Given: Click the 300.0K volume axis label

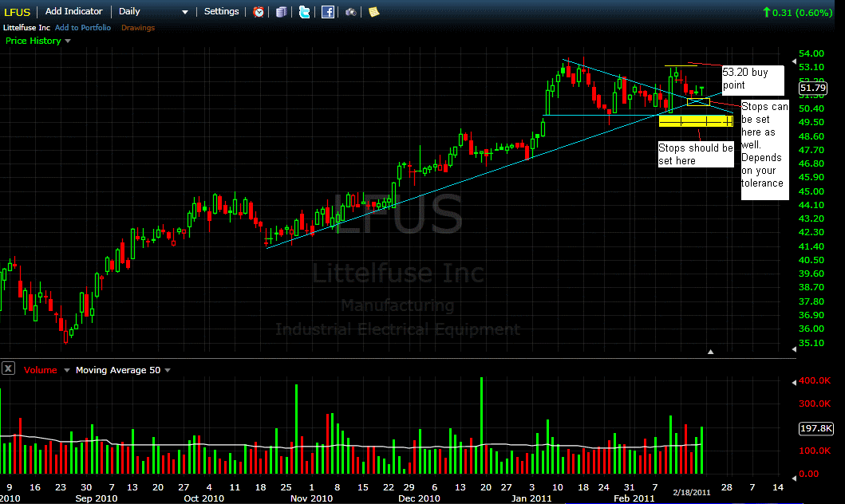Looking at the screenshot, I should [x=815, y=404].
